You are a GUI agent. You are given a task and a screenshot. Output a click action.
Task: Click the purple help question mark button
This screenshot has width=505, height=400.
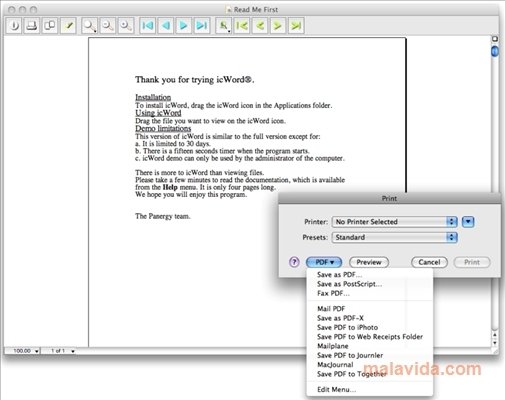[x=294, y=262]
